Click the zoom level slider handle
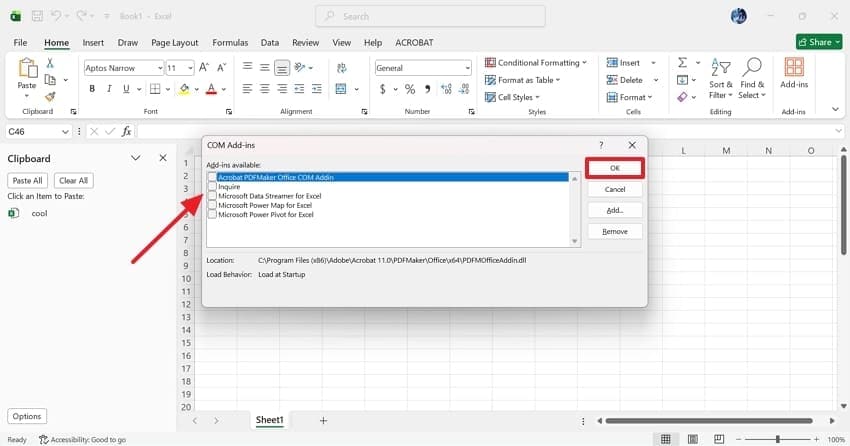Screen dimensions: 850x446 (x=777, y=439)
